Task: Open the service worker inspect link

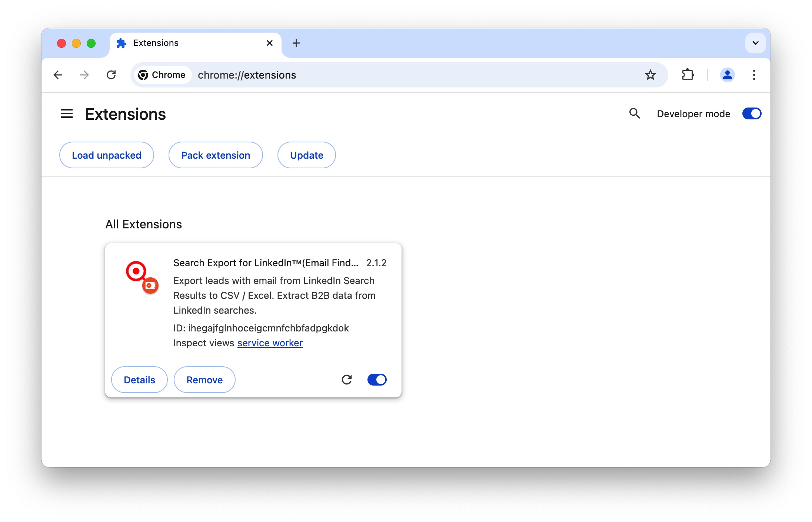Action: [x=270, y=343]
